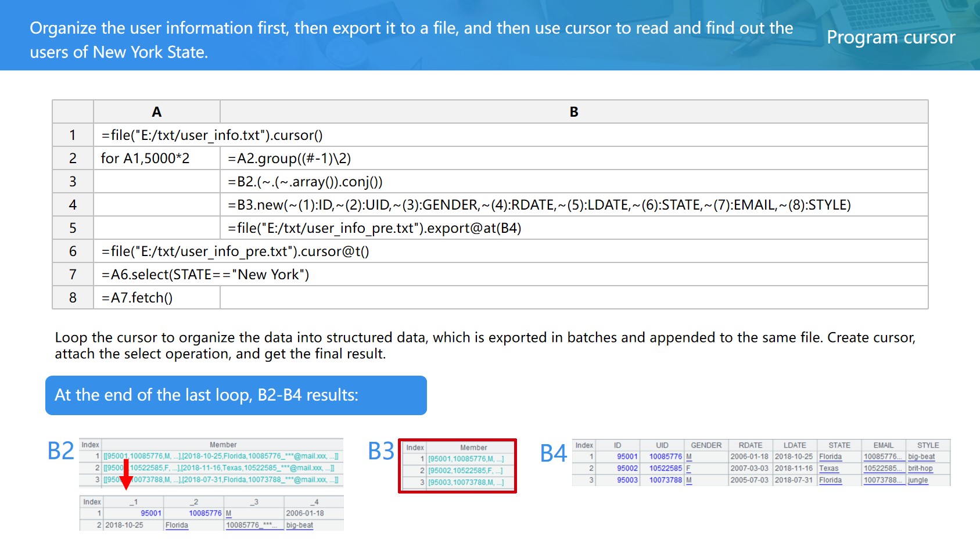Click the brit-hop link in STYLE column
Viewport: 980px width, 551px height.
920,469
